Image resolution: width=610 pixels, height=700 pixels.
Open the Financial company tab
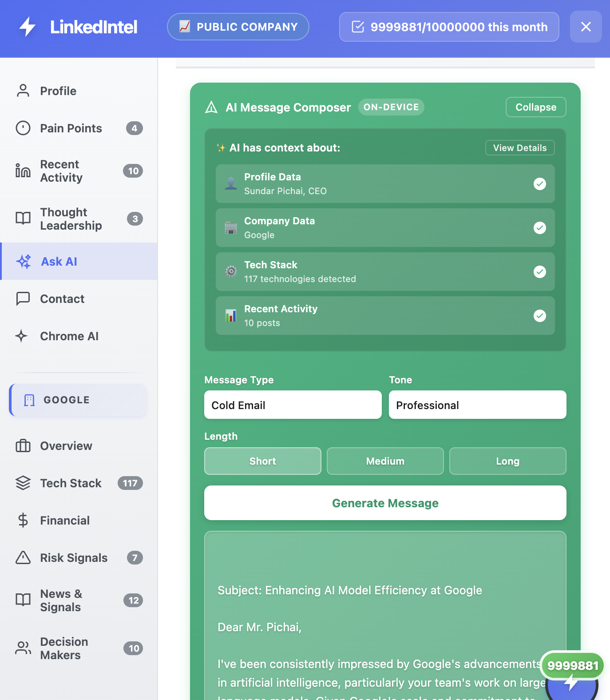tap(79, 520)
